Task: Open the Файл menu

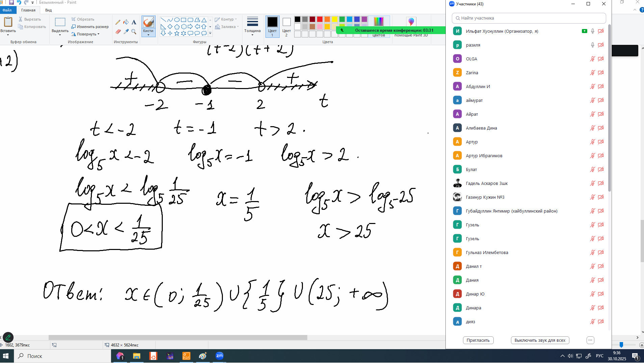Action: [x=7, y=10]
